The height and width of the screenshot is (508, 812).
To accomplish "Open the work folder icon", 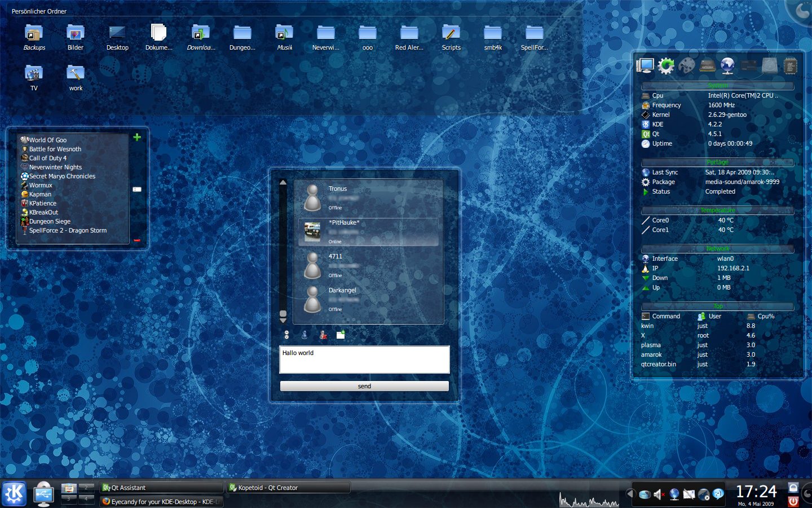I will pyautogui.click(x=76, y=73).
